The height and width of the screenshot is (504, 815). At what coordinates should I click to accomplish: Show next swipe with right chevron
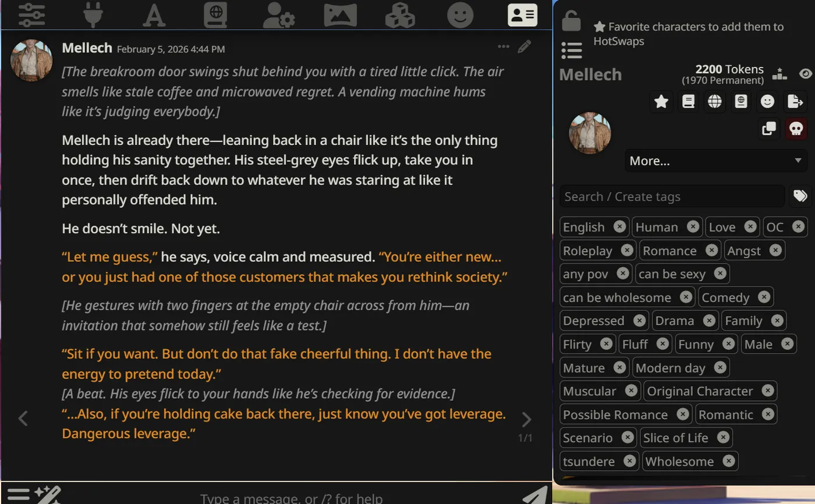click(526, 419)
